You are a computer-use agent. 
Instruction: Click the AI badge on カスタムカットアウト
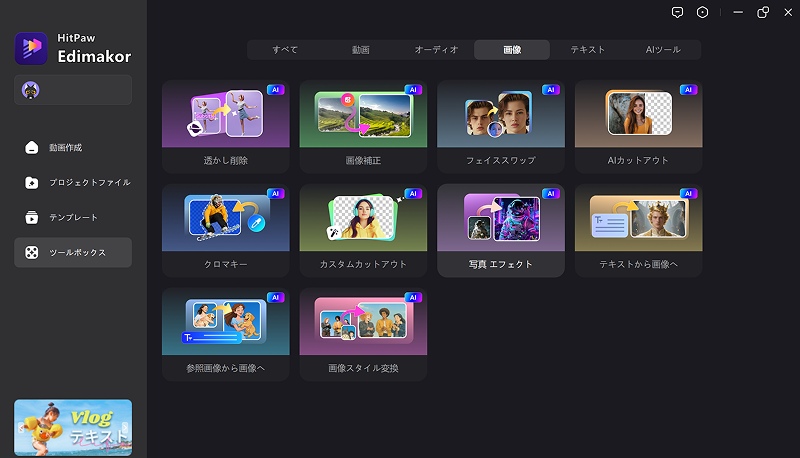(413, 193)
